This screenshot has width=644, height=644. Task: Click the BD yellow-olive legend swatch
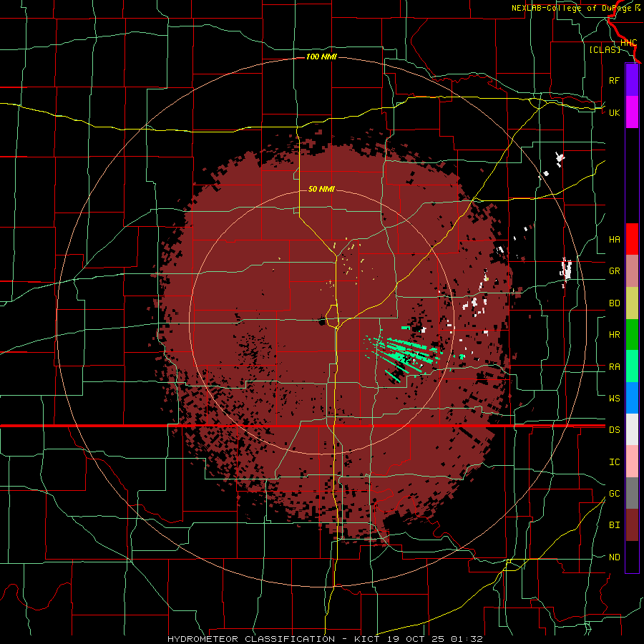(x=632, y=303)
